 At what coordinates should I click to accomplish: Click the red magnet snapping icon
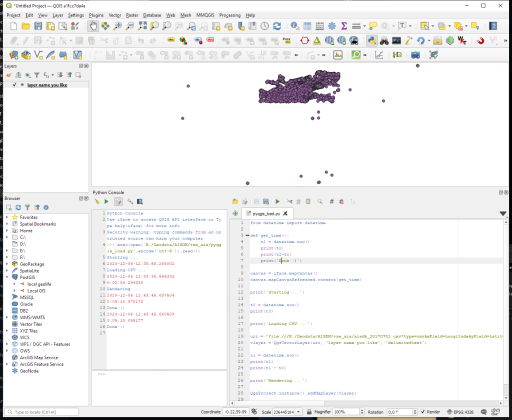tap(480, 41)
